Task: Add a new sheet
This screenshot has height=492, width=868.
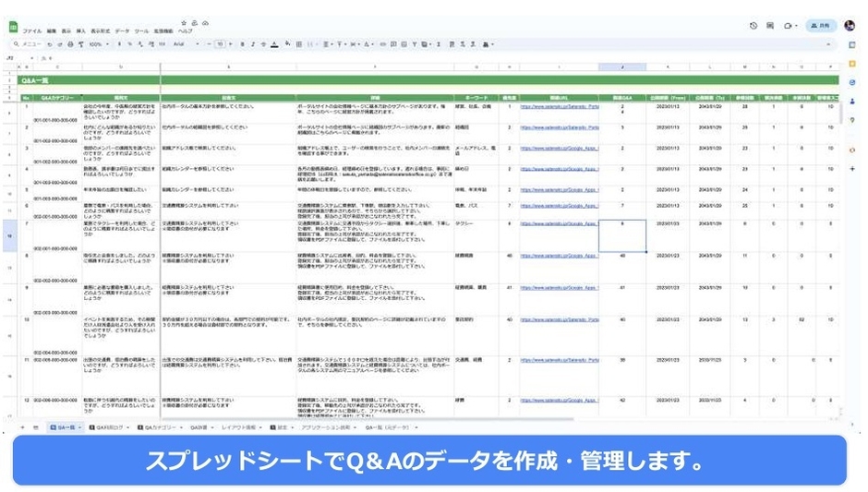Action: point(23,427)
